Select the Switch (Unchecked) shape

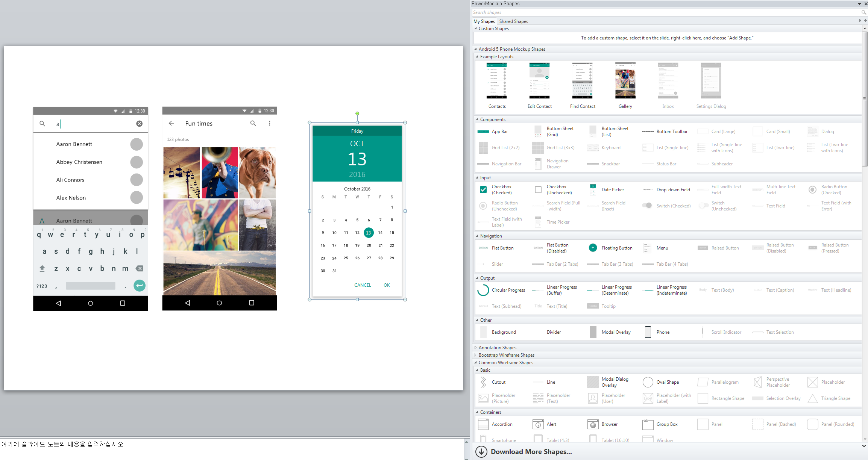pyautogui.click(x=718, y=206)
